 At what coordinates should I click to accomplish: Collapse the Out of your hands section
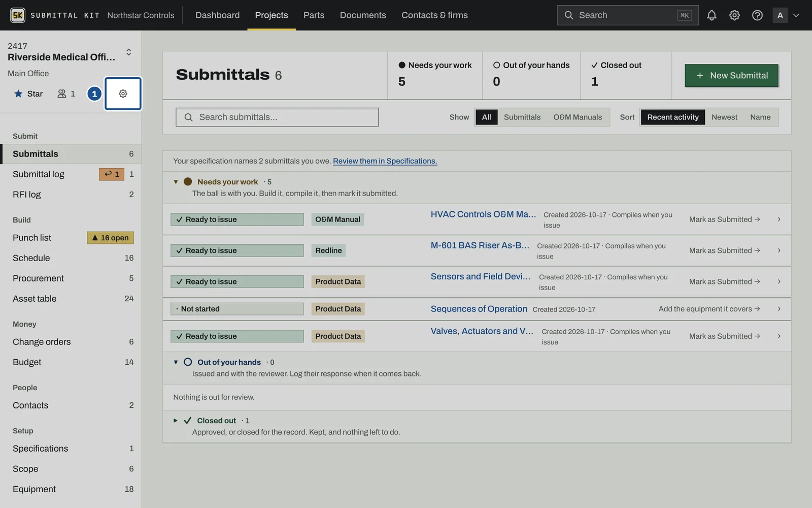click(176, 362)
